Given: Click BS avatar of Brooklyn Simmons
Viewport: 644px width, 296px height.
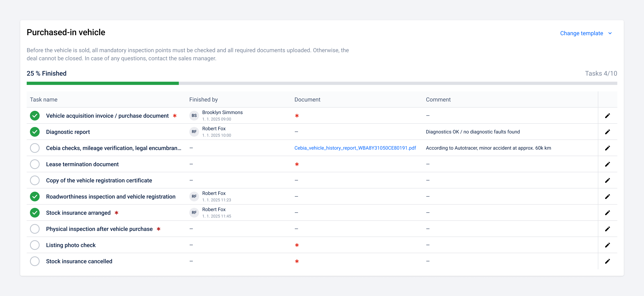Looking at the screenshot, I should coord(194,115).
